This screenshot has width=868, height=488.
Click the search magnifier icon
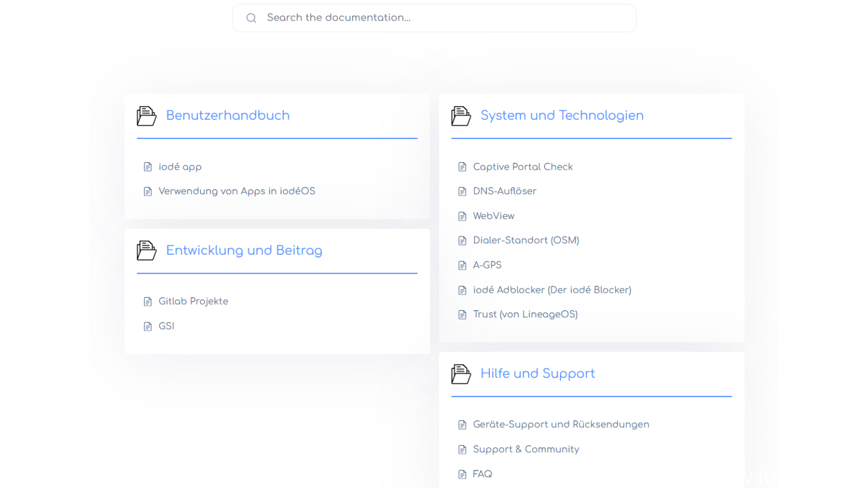[251, 18]
